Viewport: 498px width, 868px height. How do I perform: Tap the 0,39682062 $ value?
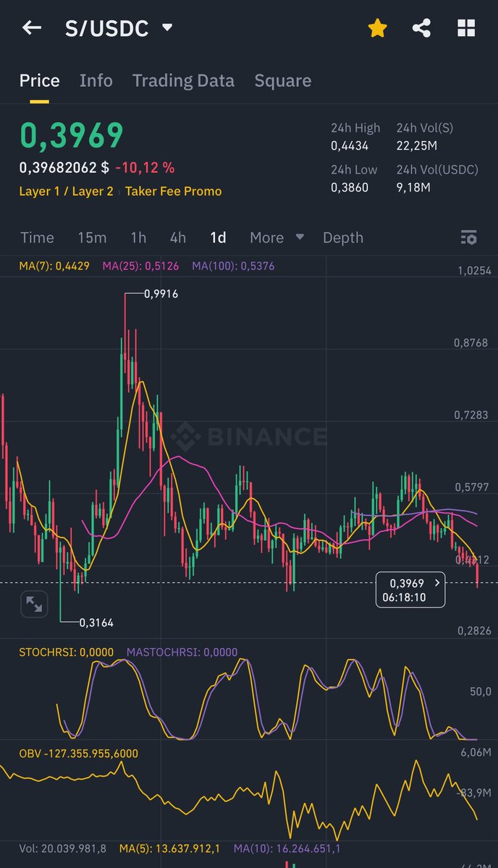coord(64,168)
